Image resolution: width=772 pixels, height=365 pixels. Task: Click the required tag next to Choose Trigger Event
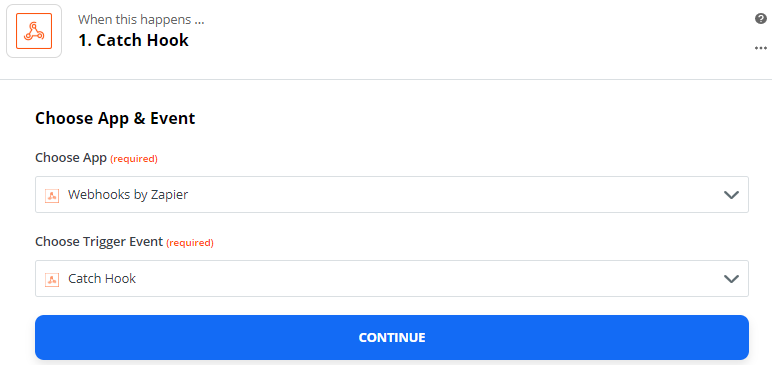coord(190,243)
